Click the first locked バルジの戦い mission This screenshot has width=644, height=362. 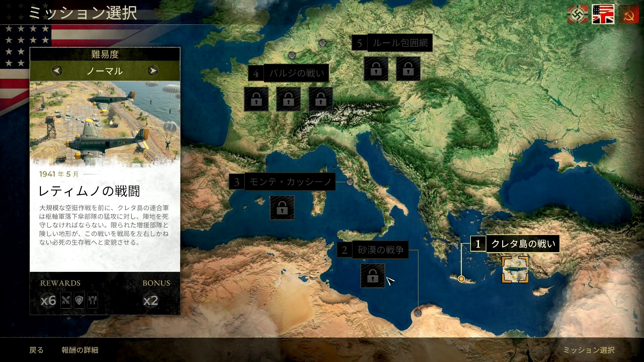(x=256, y=99)
